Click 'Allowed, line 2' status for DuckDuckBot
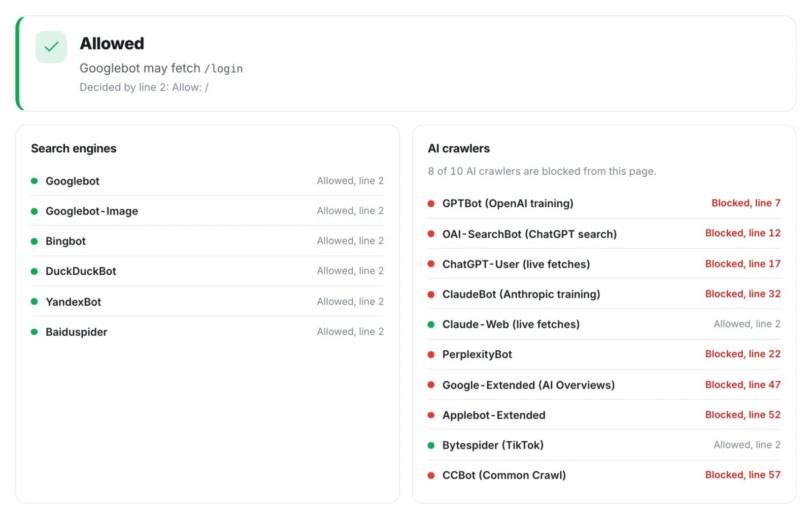 pos(350,271)
